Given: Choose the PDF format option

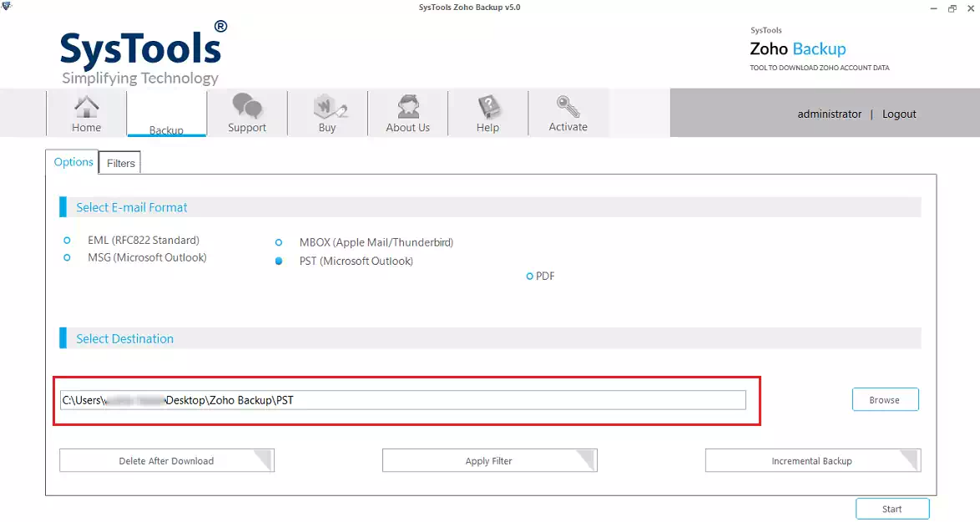Looking at the screenshot, I should [529, 276].
